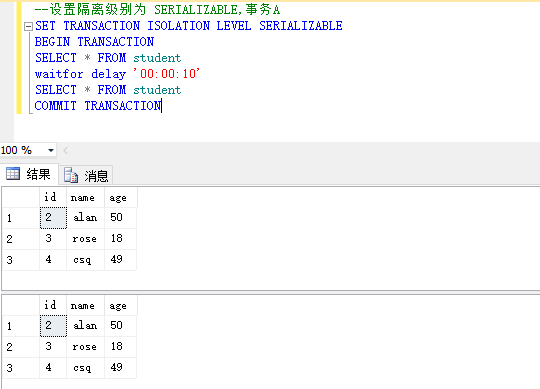The width and height of the screenshot is (540, 389).
Task: Select row header 3 in second result grid
Action: (x=21, y=368)
